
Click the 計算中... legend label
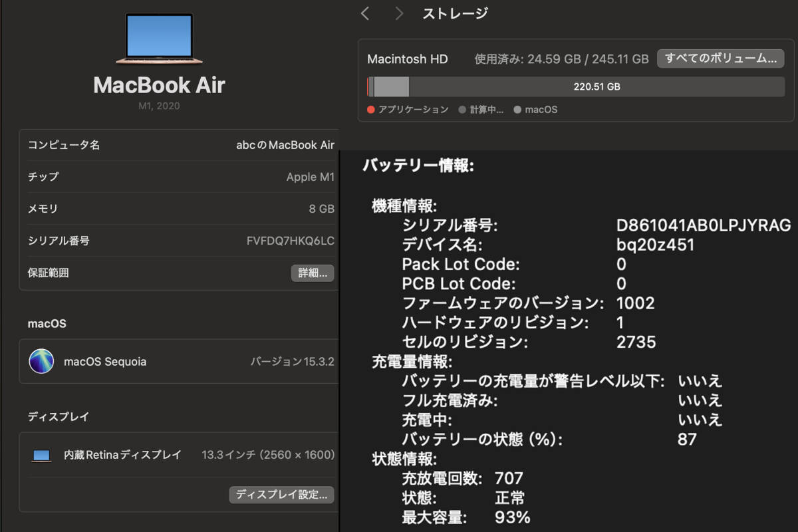pyautogui.click(x=487, y=110)
